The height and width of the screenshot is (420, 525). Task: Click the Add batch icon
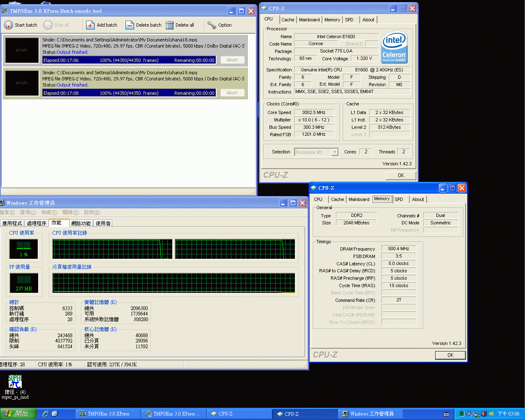(90, 25)
